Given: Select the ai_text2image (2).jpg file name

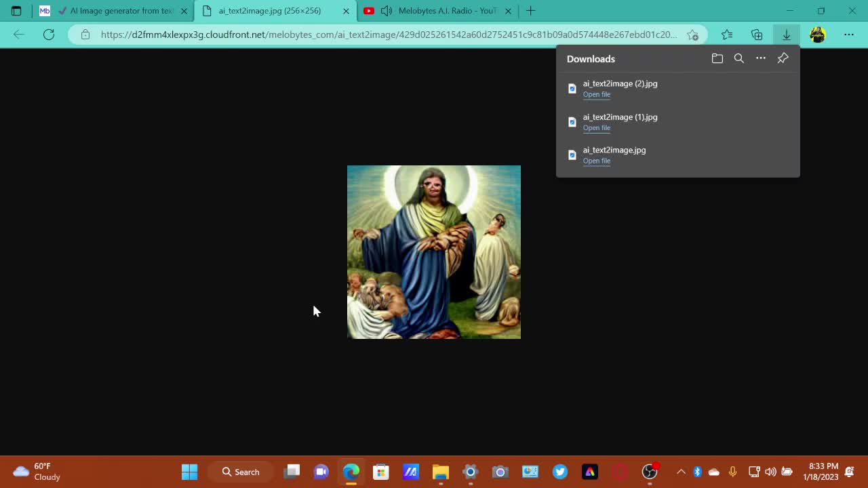Looking at the screenshot, I should tap(620, 83).
